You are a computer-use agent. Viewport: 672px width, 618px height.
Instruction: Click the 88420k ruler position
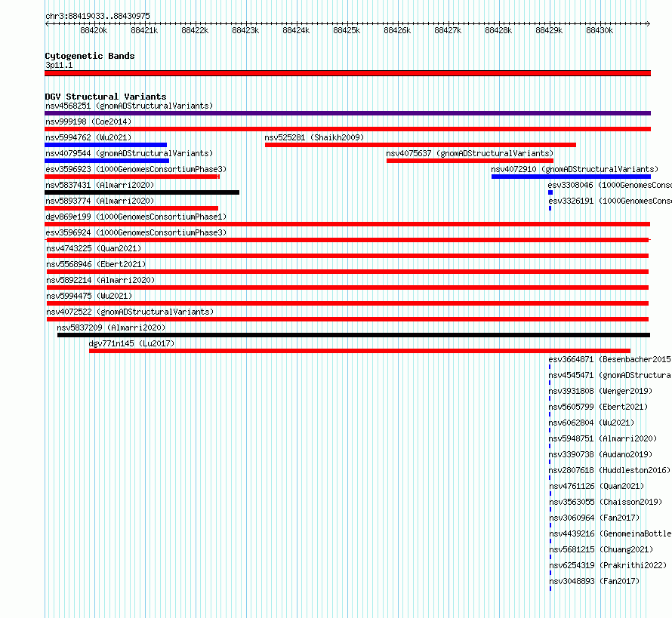tap(94, 30)
